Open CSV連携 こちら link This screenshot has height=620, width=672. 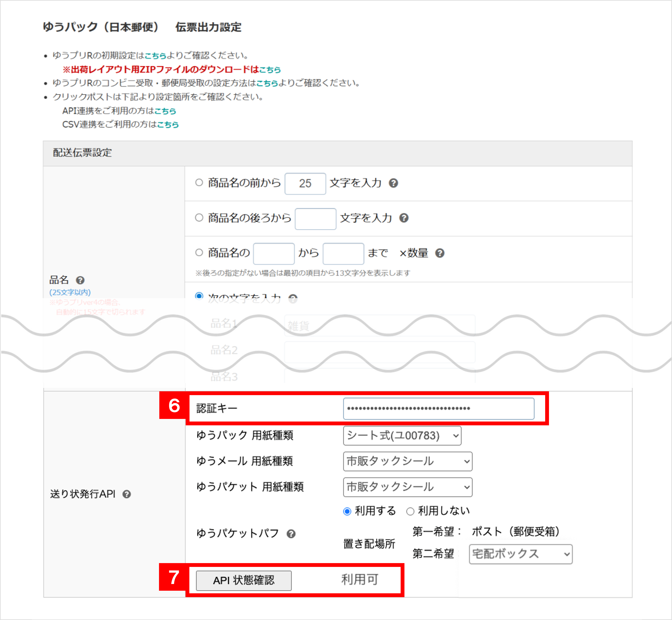pyautogui.click(x=168, y=125)
